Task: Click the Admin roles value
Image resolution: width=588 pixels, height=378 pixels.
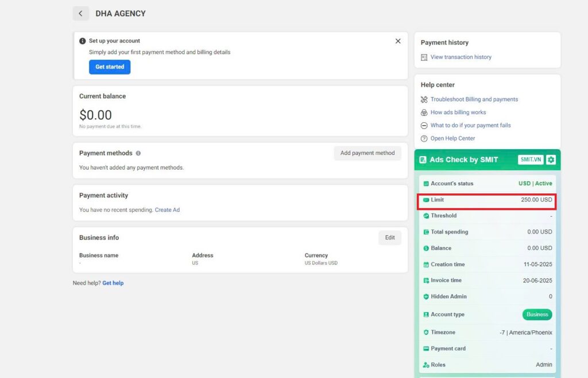Action: click(x=544, y=364)
